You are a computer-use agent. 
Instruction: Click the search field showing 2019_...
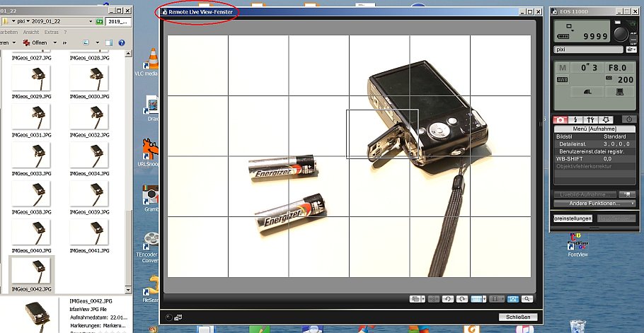pos(118,21)
